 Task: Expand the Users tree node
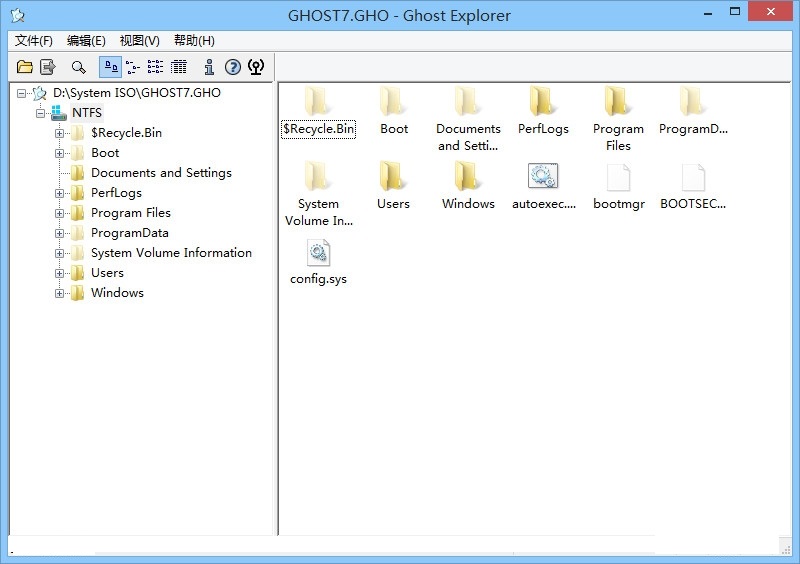click(60, 273)
